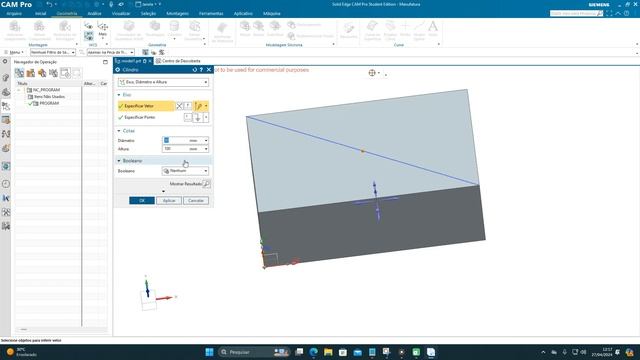This screenshot has height=360, width=640.
Task: Click Especificar Vetor selection step
Action: click(x=146, y=106)
